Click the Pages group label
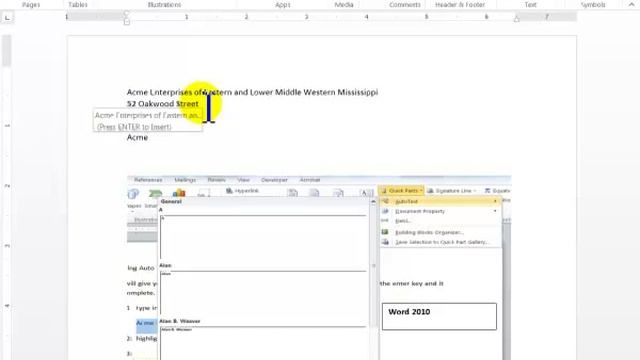Image resolution: width=640 pixels, height=360 pixels. (x=31, y=4)
